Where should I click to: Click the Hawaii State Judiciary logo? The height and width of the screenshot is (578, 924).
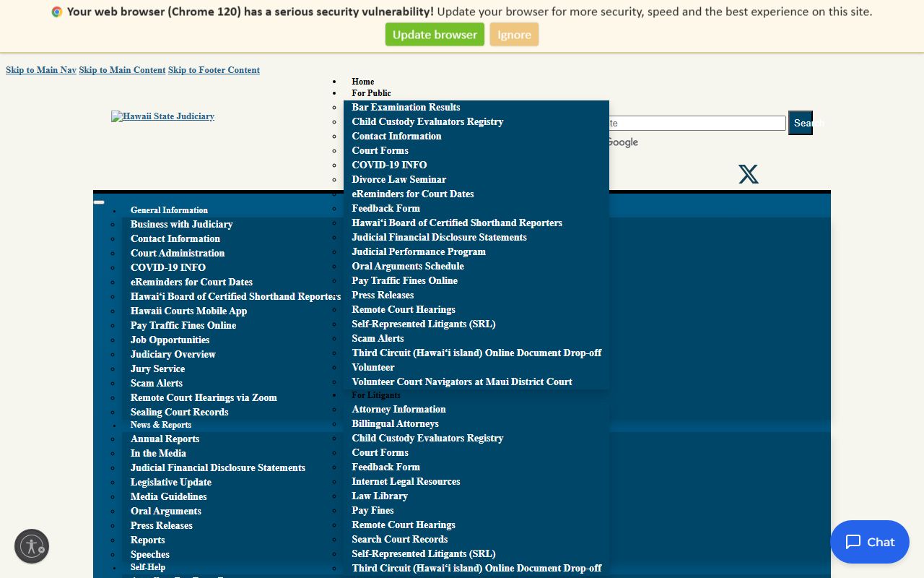[x=162, y=116]
